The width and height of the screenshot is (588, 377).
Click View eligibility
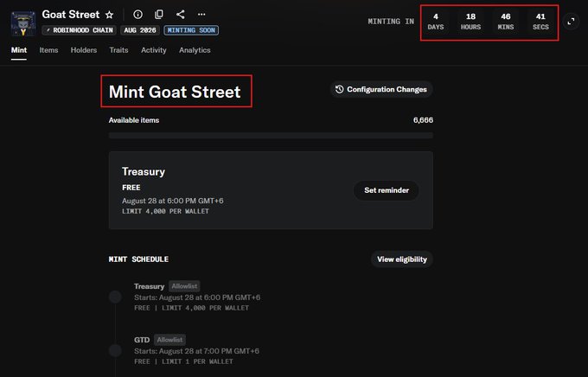click(x=402, y=259)
